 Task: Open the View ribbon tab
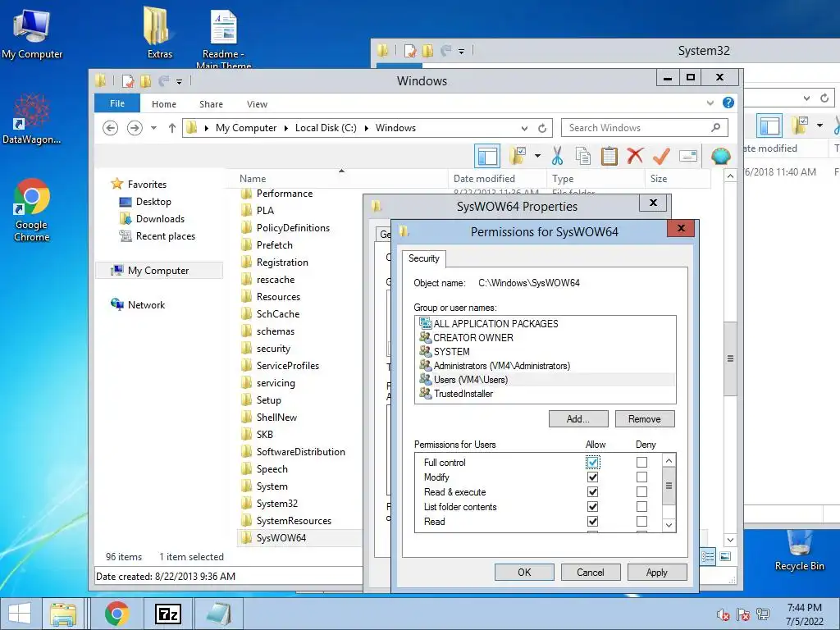coord(257,104)
